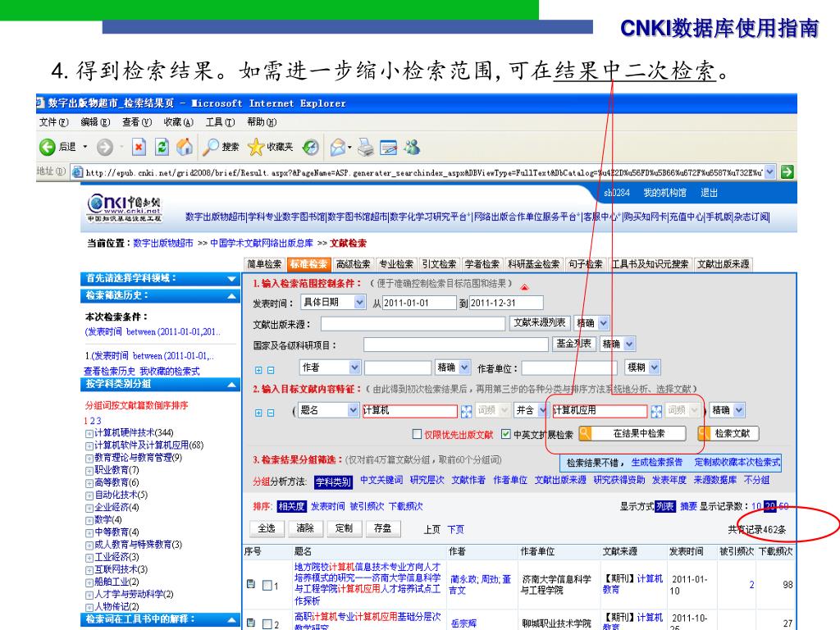Go to Home page icon
Image resolution: width=840 pixels, height=630 pixels.
[x=185, y=147]
